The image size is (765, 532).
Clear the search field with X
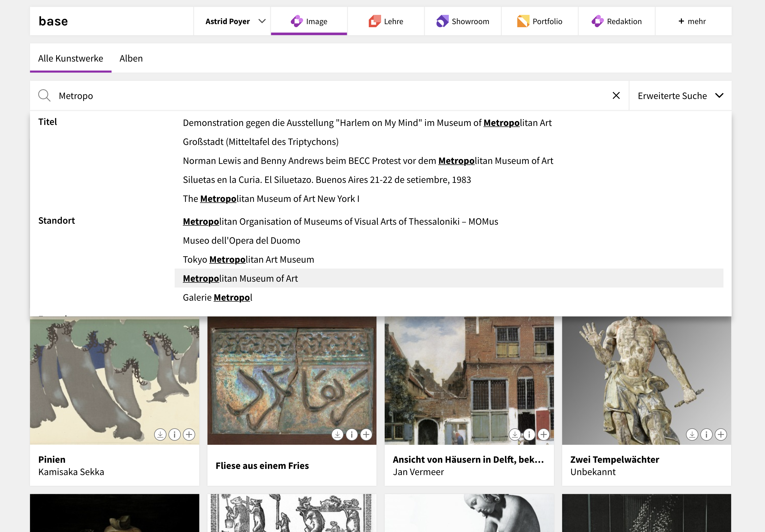pyautogui.click(x=616, y=96)
